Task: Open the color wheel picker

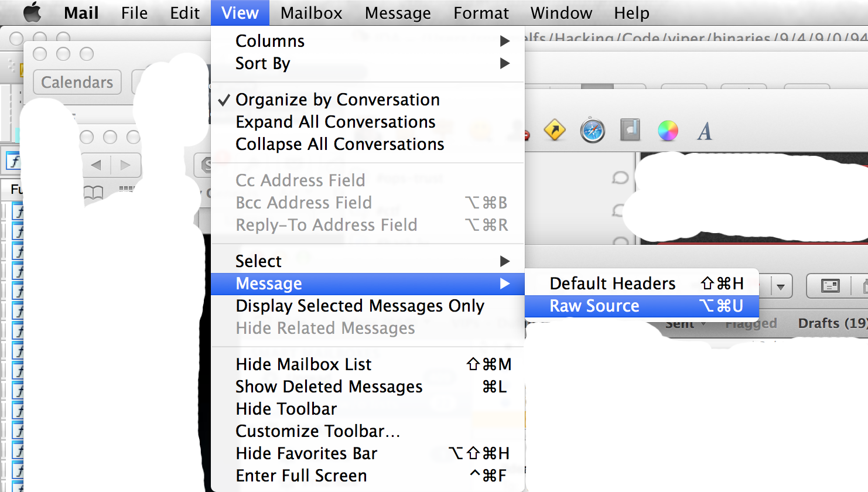Action: 668,131
